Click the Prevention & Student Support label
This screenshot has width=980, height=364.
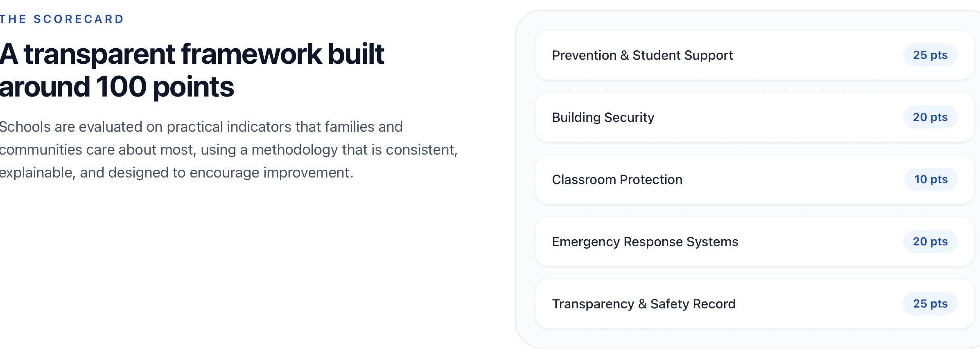642,55
